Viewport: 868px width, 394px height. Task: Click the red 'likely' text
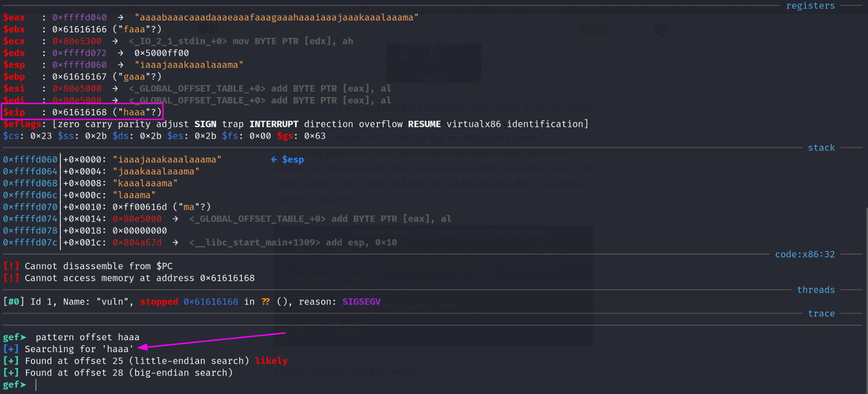tap(271, 361)
